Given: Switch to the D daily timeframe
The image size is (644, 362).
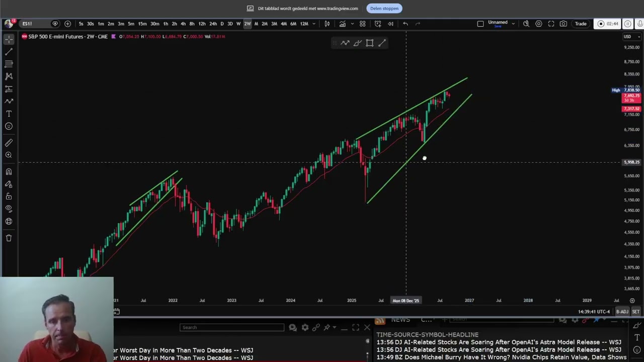Looking at the screenshot, I should click(222, 24).
